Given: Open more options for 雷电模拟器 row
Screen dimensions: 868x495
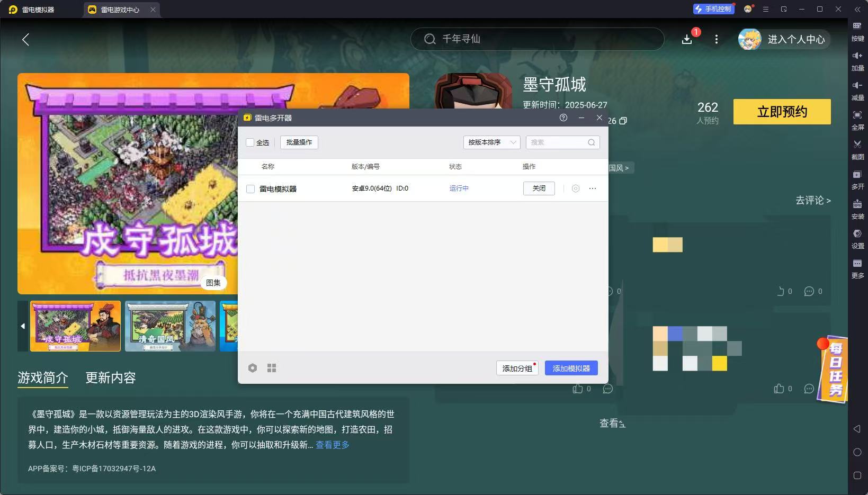Looking at the screenshot, I should pos(593,188).
